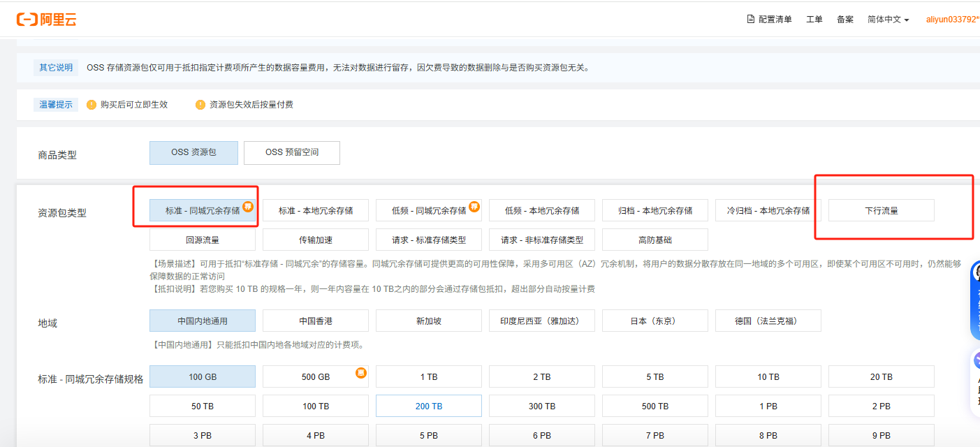Select the 回源流量 resource pack type
The image size is (980, 447).
pyautogui.click(x=203, y=240)
